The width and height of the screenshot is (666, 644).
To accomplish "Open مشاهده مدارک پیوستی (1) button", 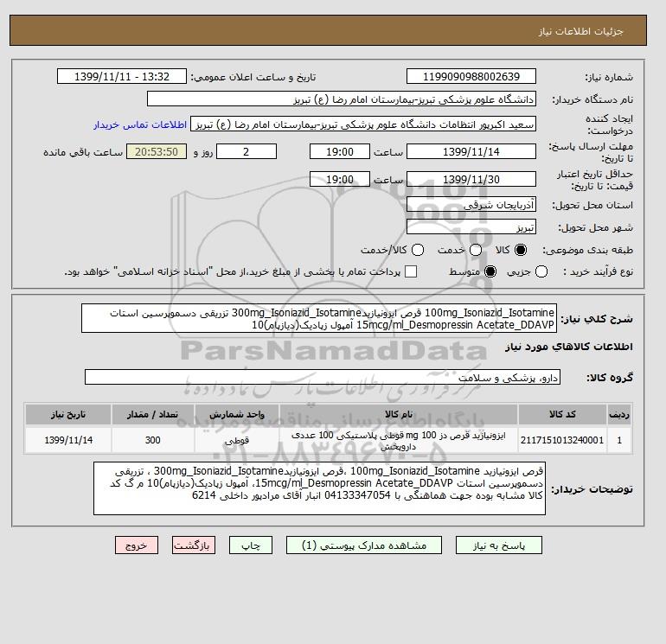I will click(x=364, y=545).
